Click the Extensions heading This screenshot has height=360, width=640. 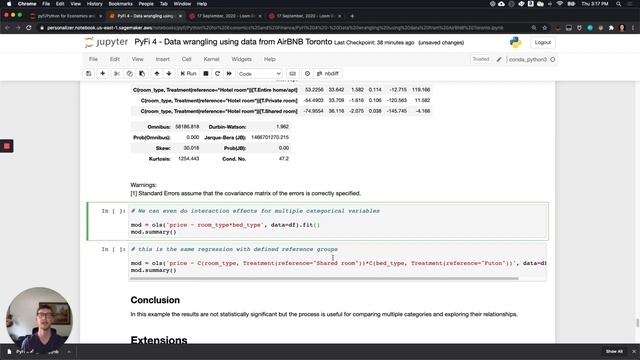coord(159,340)
